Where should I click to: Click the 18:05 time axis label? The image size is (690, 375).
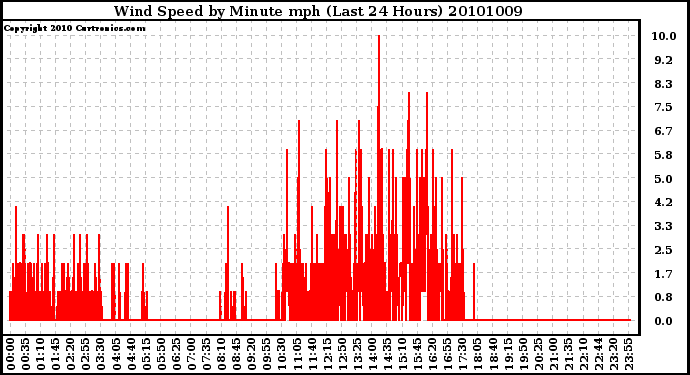coord(477,355)
